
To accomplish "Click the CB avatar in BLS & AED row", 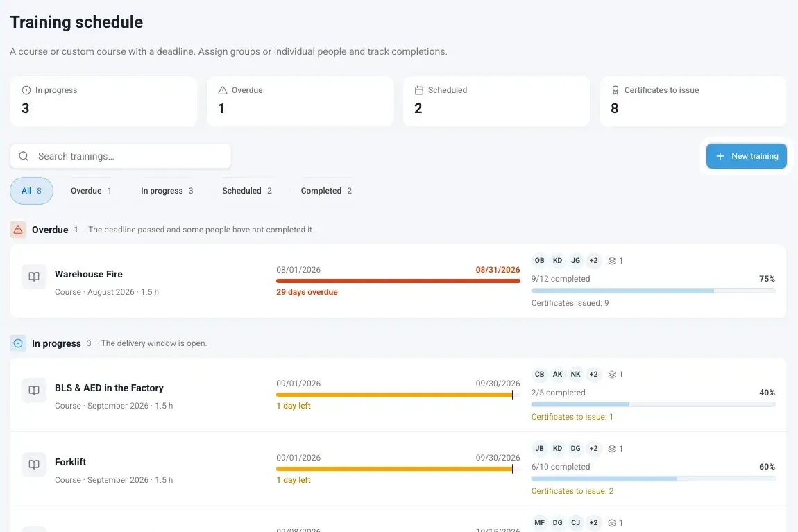I will [x=539, y=375].
